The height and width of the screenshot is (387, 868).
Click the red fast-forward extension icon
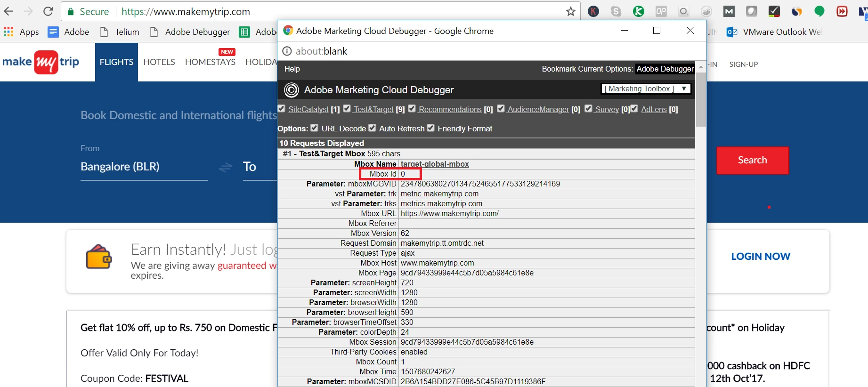pyautogui.click(x=842, y=11)
